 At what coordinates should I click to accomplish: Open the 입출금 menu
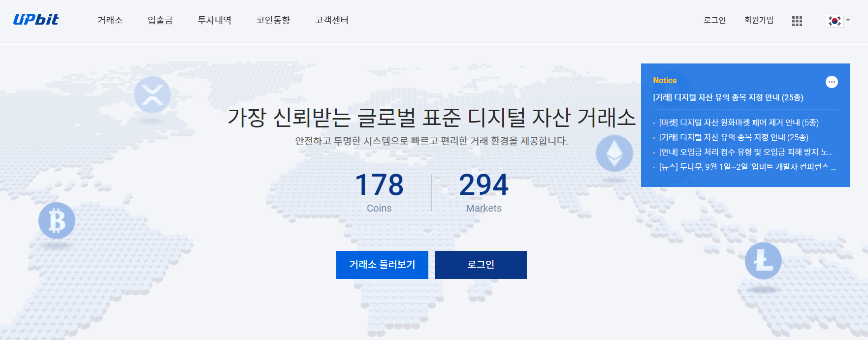(x=160, y=20)
